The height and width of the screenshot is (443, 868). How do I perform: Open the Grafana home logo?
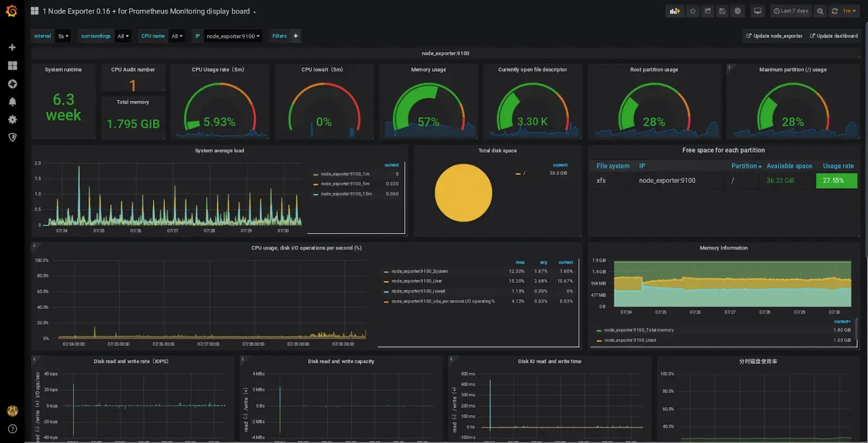[11, 11]
